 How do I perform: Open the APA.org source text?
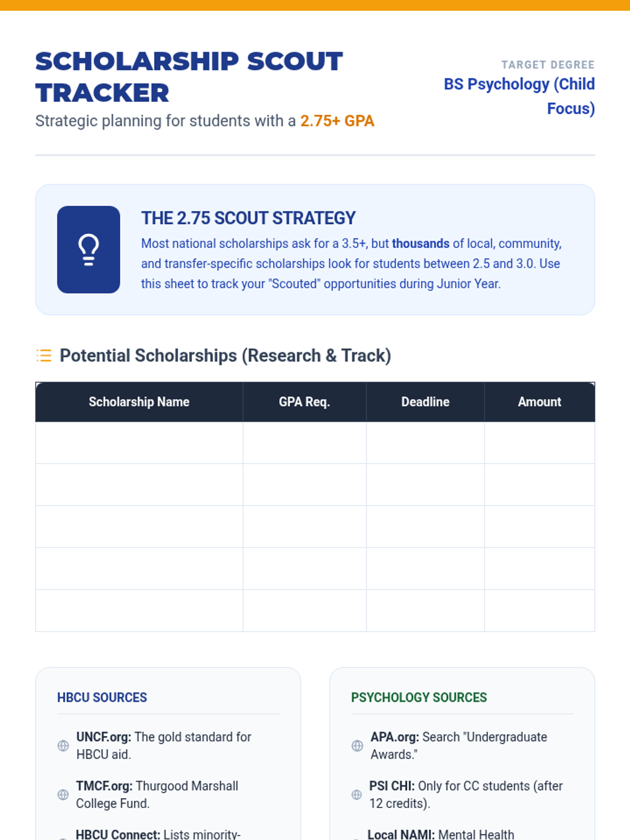point(458,745)
